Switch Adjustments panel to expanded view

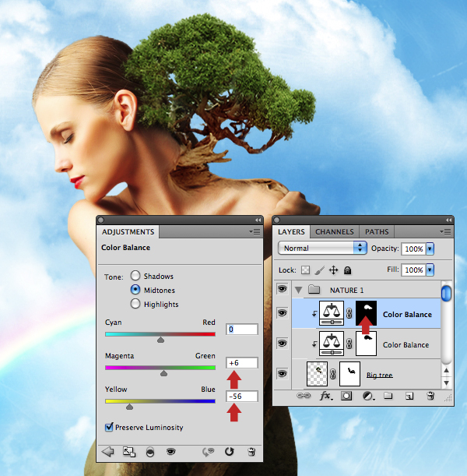[x=129, y=452]
